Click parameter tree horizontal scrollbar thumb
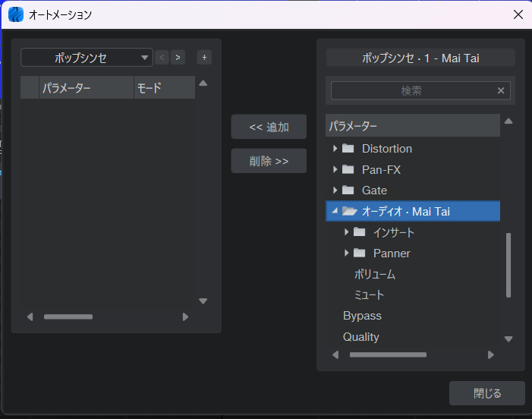Screen dimensions: 532x419 [388, 355]
